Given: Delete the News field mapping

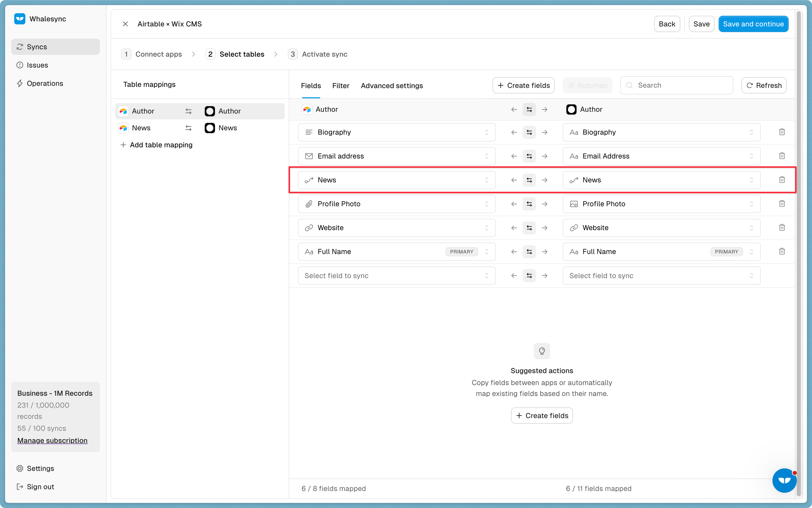Looking at the screenshot, I should [x=782, y=180].
